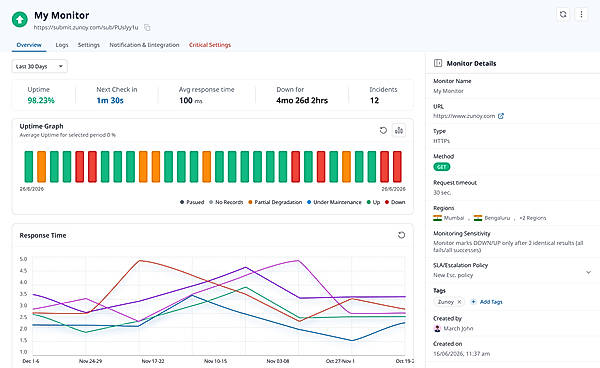Toggle Paused series in legend
This screenshot has width=600, height=368.
click(192, 202)
